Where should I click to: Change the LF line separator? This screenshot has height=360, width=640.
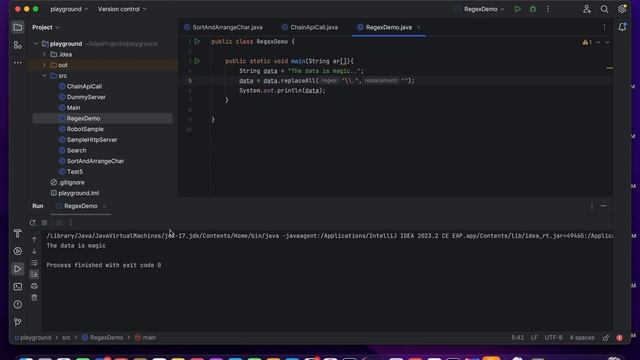click(534, 338)
